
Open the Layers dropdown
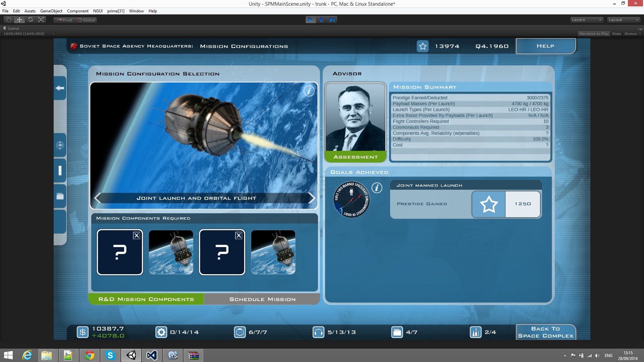(586, 20)
